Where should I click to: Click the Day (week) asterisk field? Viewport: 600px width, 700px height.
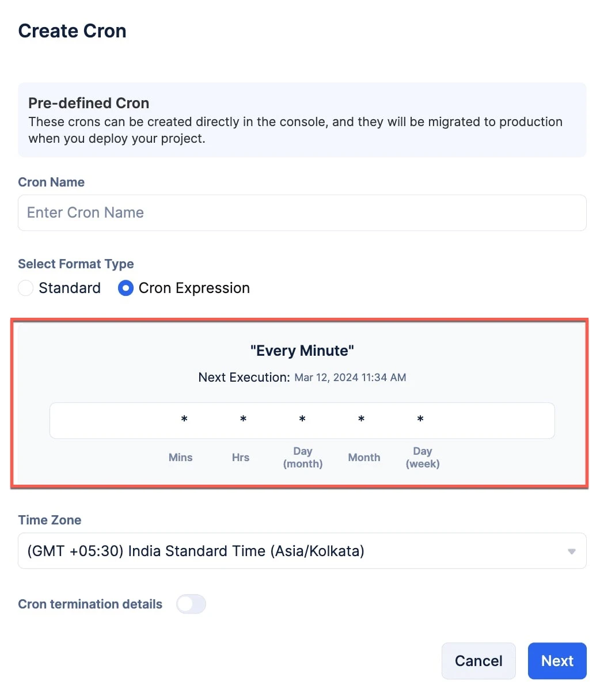click(x=420, y=420)
